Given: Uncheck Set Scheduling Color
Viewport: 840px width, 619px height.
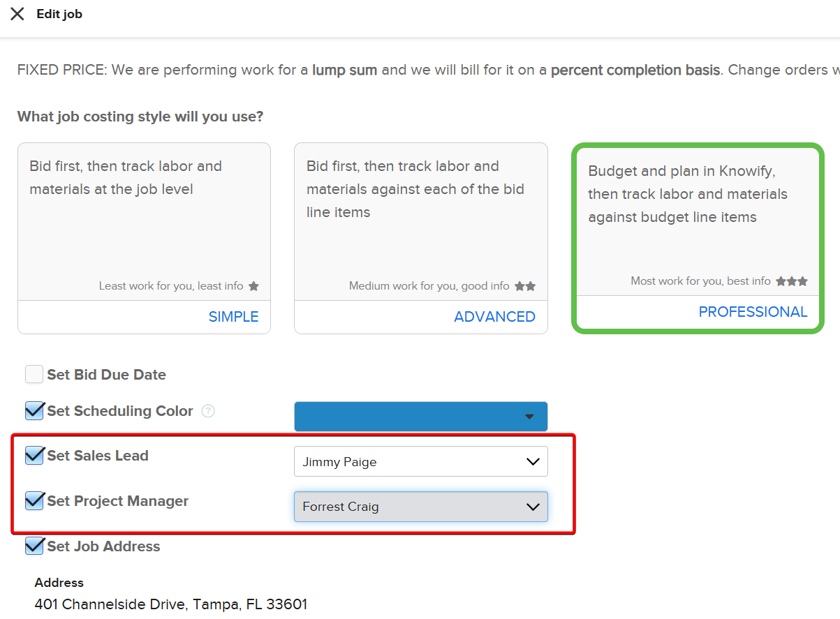Looking at the screenshot, I should pyautogui.click(x=34, y=411).
